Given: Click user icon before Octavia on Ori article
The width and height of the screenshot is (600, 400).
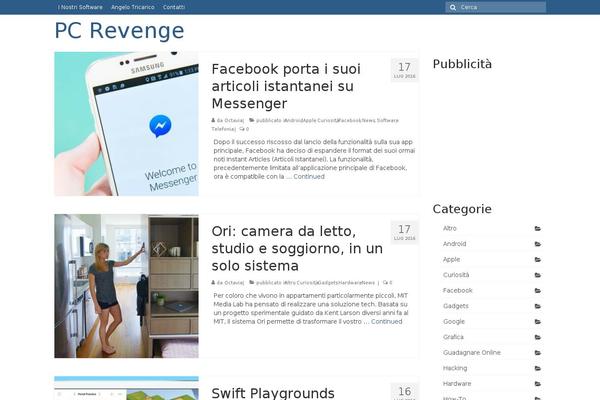Looking at the screenshot, I should (x=213, y=282).
